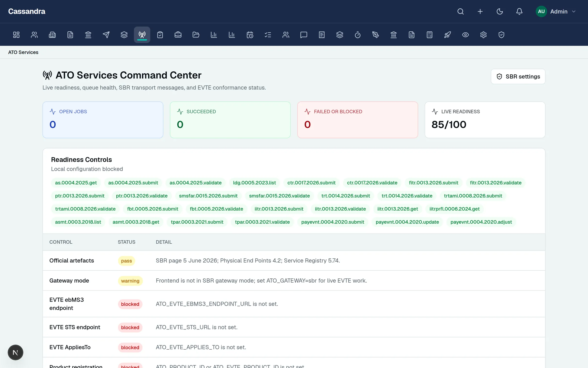Click the STATUS column header
The image size is (588, 368).
click(126, 242)
